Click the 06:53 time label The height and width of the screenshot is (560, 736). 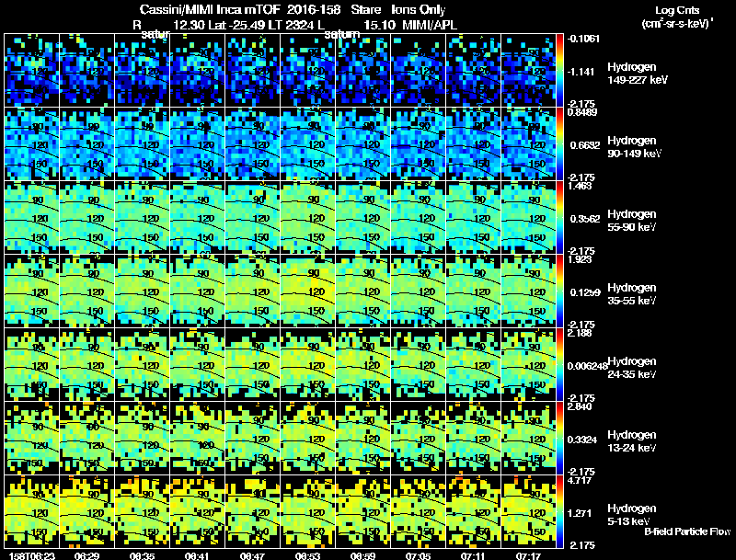tap(307, 555)
